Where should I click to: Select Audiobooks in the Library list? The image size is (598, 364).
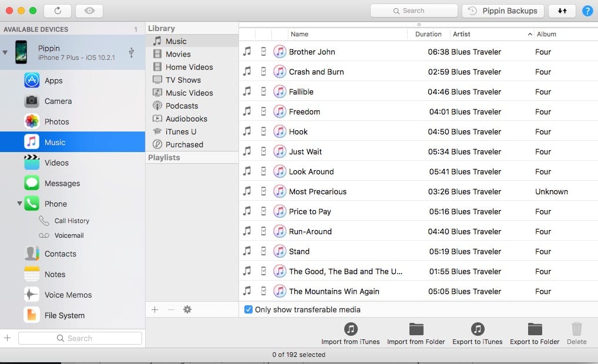pos(192,119)
